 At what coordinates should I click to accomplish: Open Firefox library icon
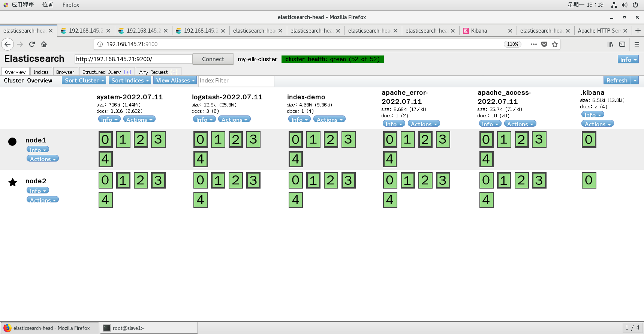point(610,44)
